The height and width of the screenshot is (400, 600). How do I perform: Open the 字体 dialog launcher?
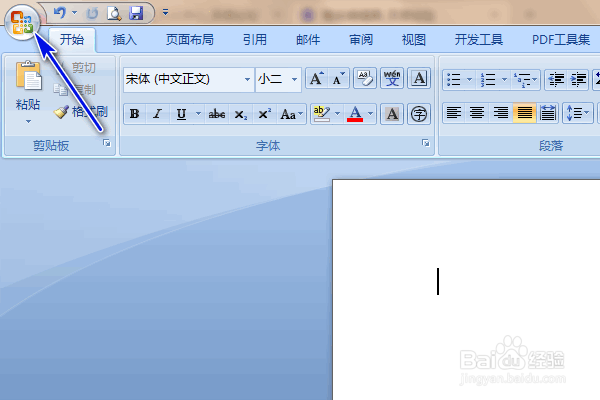(x=426, y=143)
